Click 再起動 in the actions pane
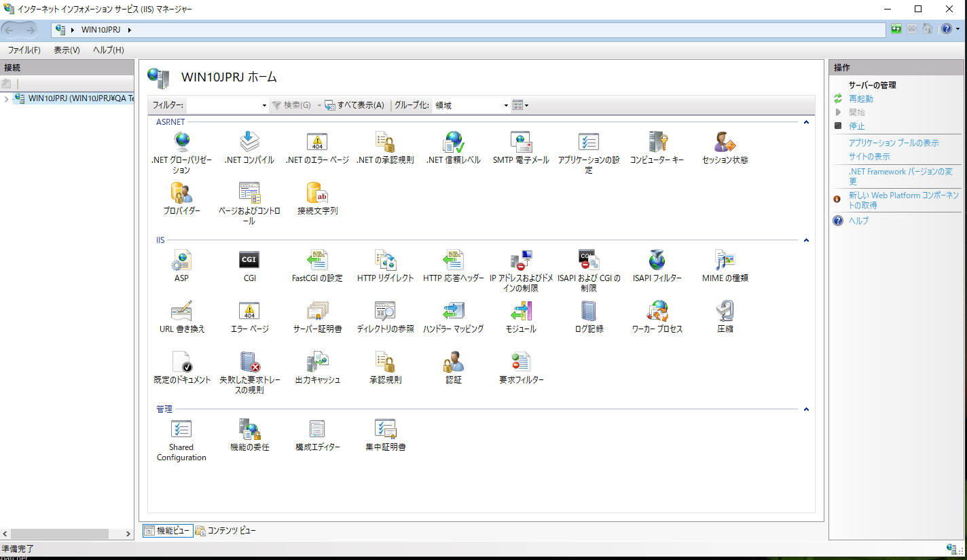 point(860,99)
